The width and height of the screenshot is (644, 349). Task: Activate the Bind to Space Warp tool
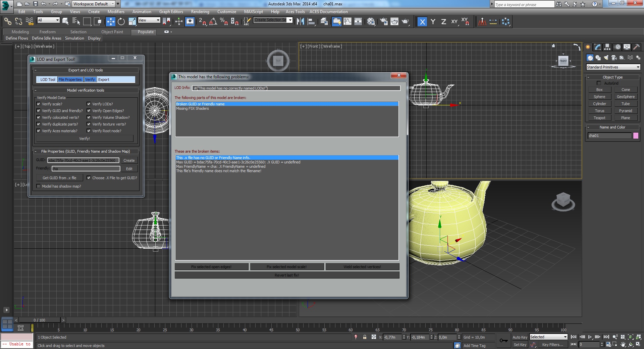(x=30, y=21)
